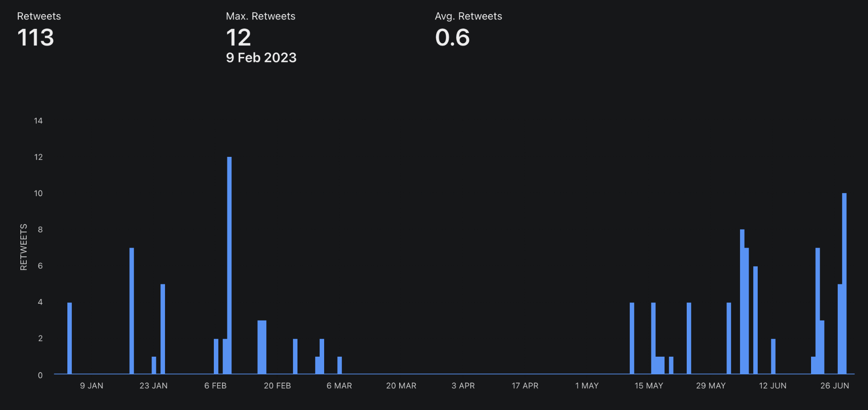Select the 10-retweet bar near 26 JUN
The image size is (868, 410).
pos(844,283)
